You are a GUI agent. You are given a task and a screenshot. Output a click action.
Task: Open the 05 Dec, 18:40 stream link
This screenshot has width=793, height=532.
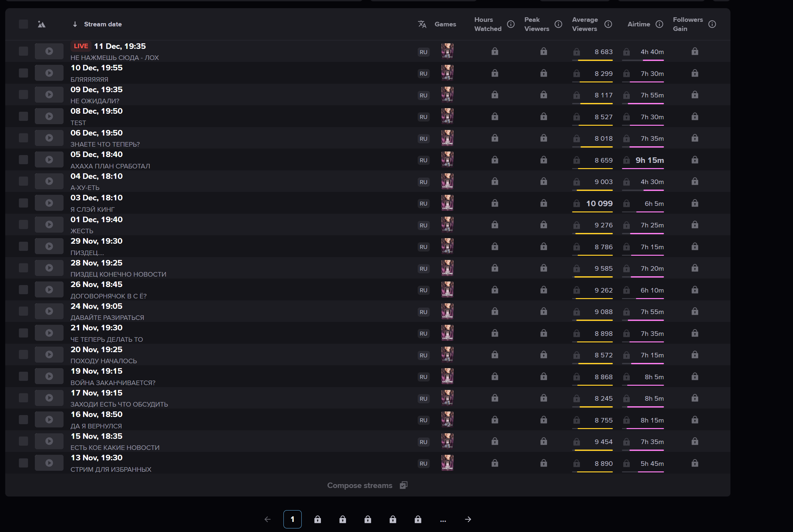[x=96, y=154]
